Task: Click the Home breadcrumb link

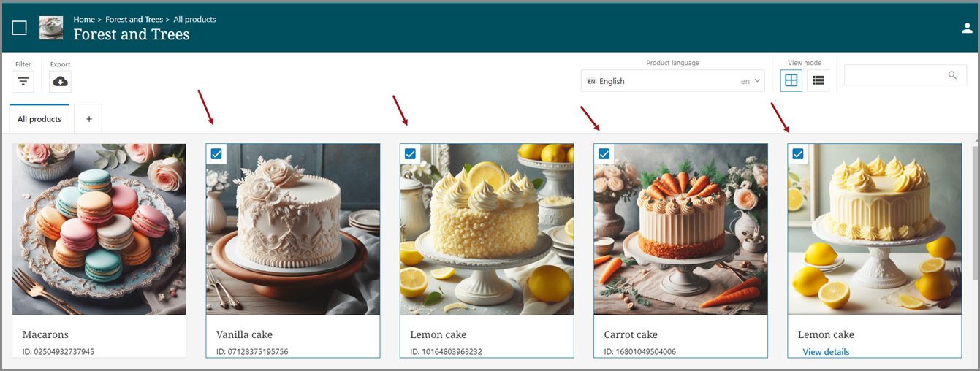Action: pos(84,20)
